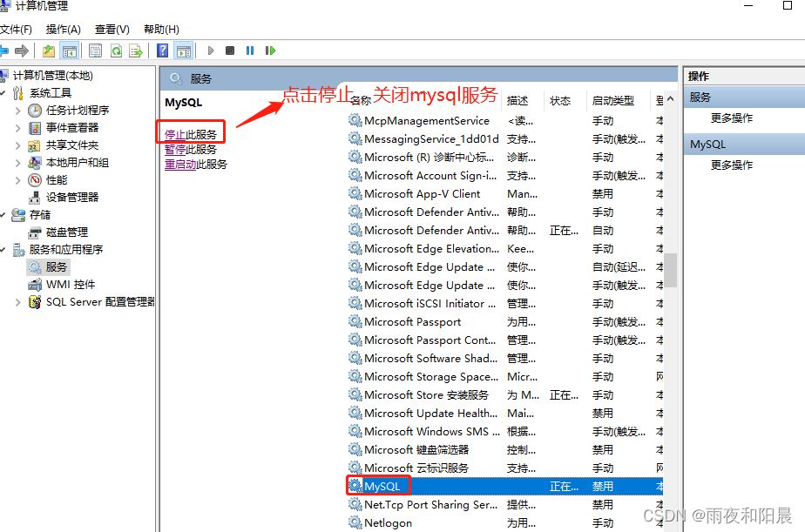Click the Export List toolbar icon
Screen dimensions: 805x532
tap(135, 51)
